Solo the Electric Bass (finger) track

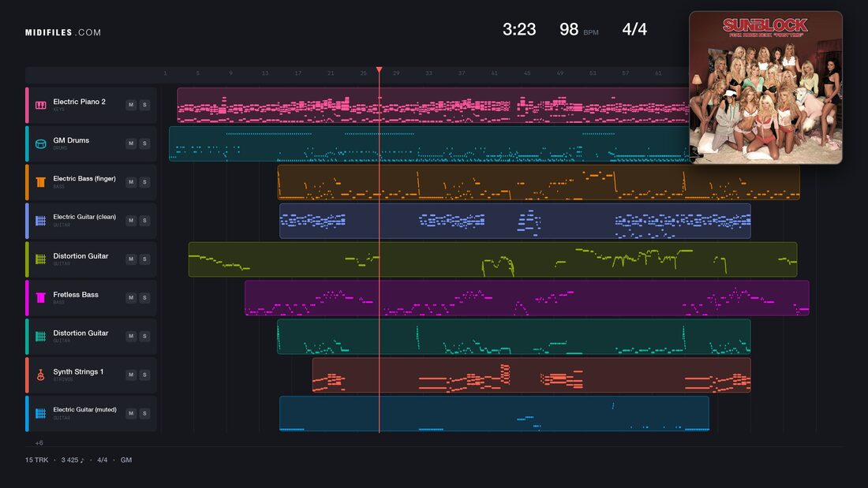(144, 182)
